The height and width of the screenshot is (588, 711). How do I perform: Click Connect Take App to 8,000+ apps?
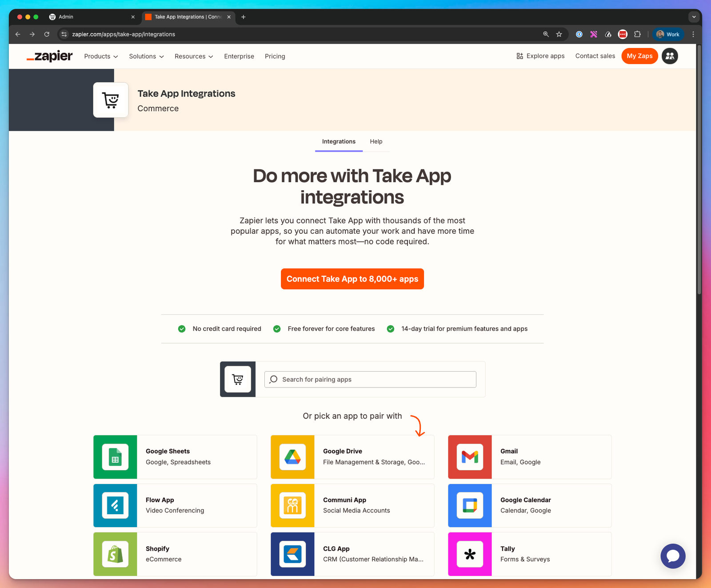pyautogui.click(x=352, y=279)
